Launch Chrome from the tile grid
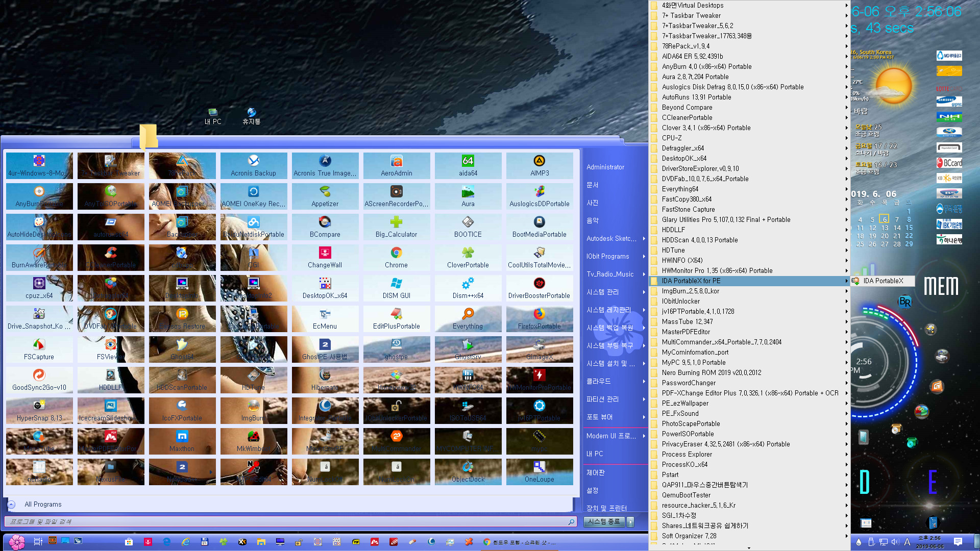The width and height of the screenshot is (980, 551). coord(397,258)
